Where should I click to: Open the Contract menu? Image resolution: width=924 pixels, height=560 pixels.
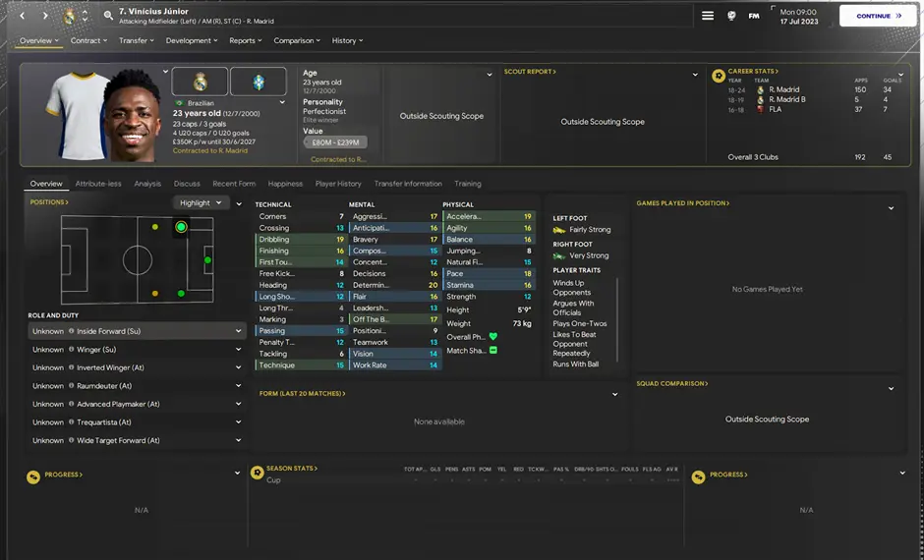point(89,40)
